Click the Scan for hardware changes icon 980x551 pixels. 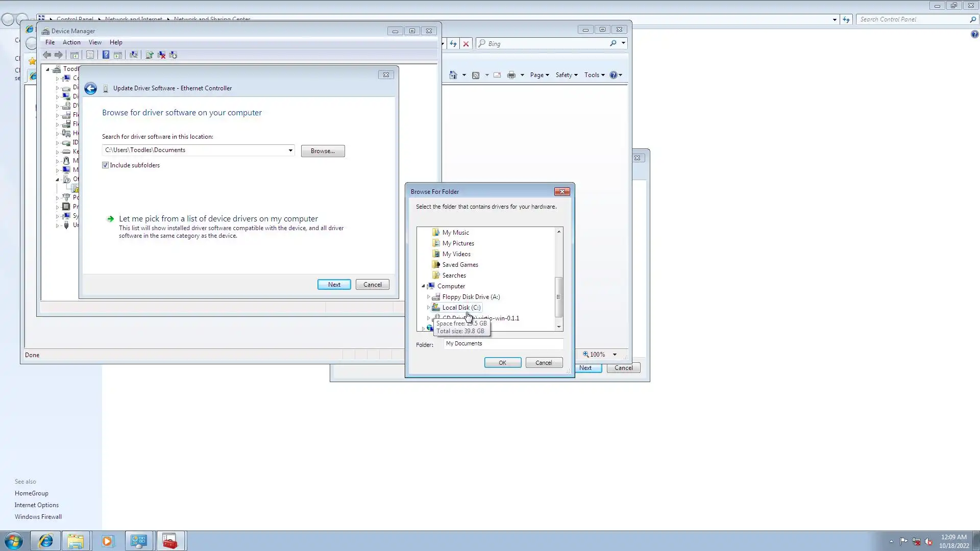pos(134,55)
